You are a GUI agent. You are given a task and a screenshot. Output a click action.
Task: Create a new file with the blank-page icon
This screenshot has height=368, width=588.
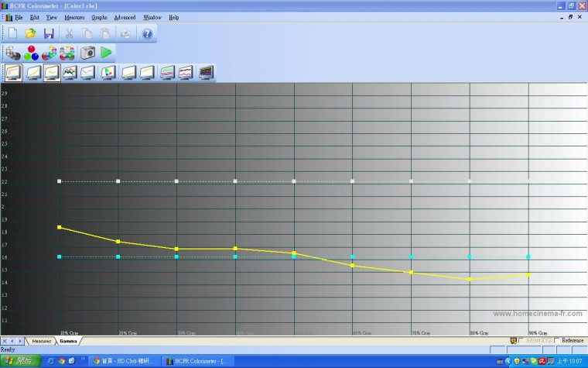pos(12,33)
